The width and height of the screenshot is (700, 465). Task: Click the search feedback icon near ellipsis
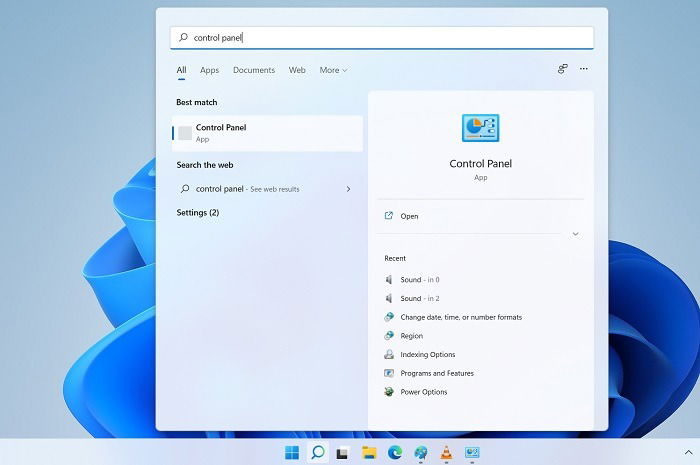562,69
